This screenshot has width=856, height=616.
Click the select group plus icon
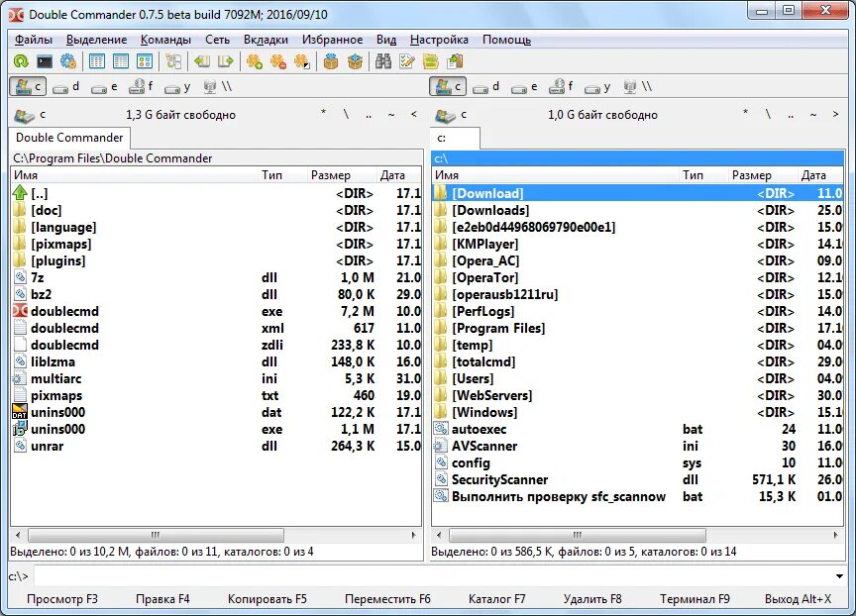(255, 61)
